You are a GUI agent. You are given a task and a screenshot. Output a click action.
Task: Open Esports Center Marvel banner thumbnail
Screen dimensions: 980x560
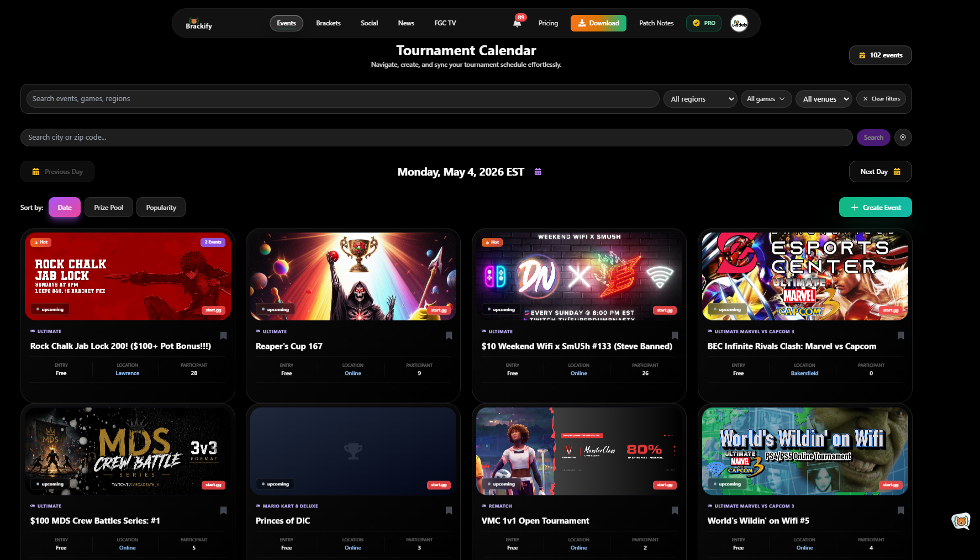[x=805, y=276]
